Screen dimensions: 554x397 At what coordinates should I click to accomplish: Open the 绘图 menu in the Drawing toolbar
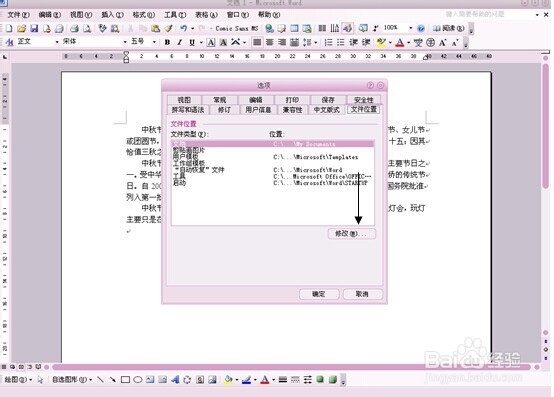click(x=18, y=380)
